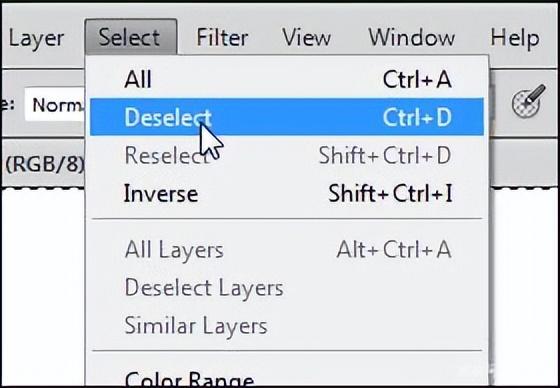Choose the All Layers menu entry

point(287,249)
